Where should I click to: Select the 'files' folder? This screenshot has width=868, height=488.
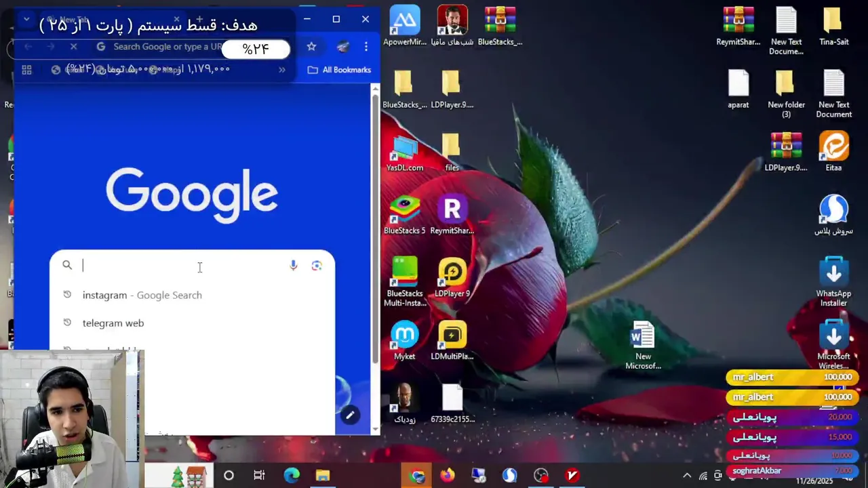[x=452, y=152]
